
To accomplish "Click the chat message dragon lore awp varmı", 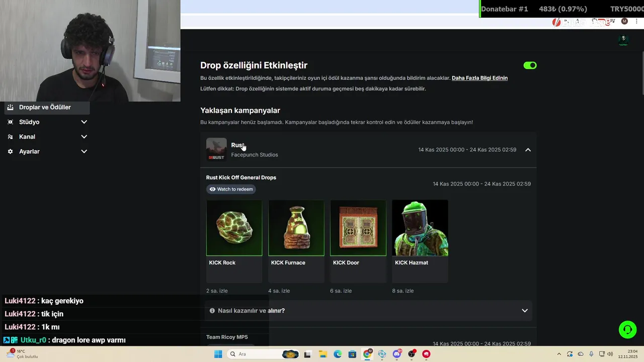I will point(89,340).
